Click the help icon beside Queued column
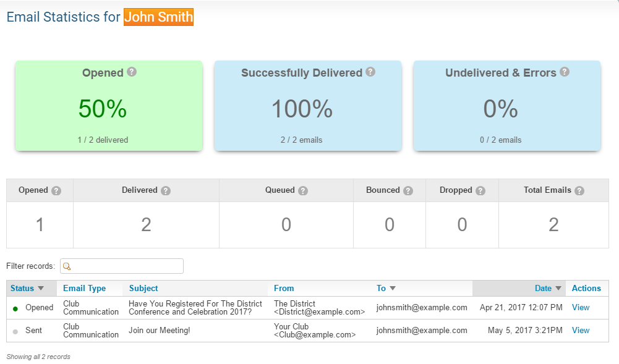The width and height of the screenshot is (619, 364). point(302,190)
